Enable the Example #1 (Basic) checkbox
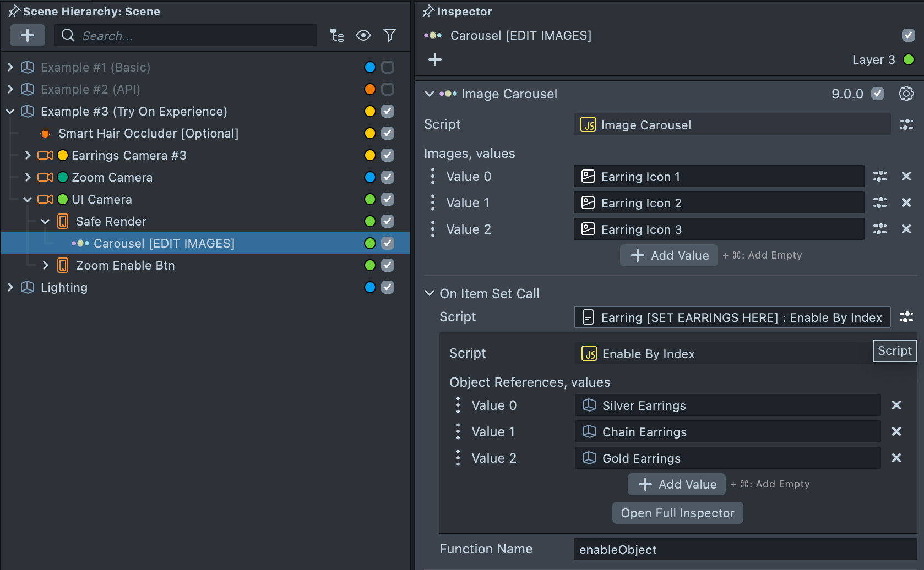Image resolution: width=924 pixels, height=570 pixels. coord(388,67)
